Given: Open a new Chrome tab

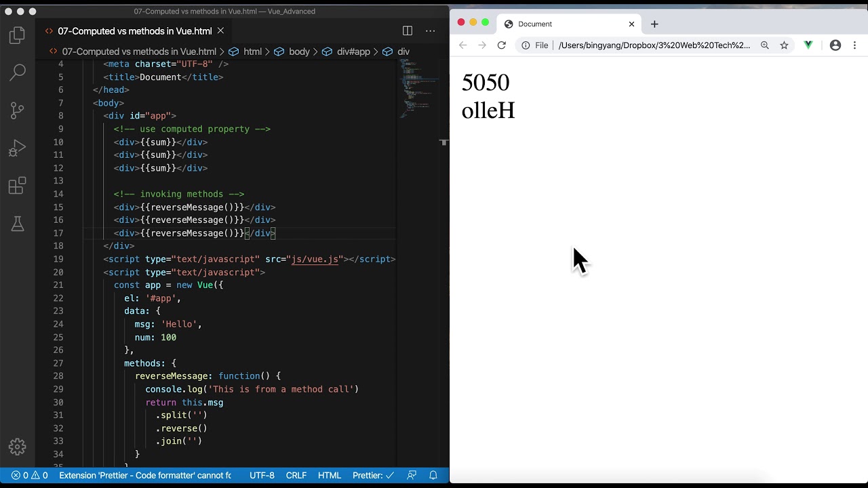Looking at the screenshot, I should [654, 24].
